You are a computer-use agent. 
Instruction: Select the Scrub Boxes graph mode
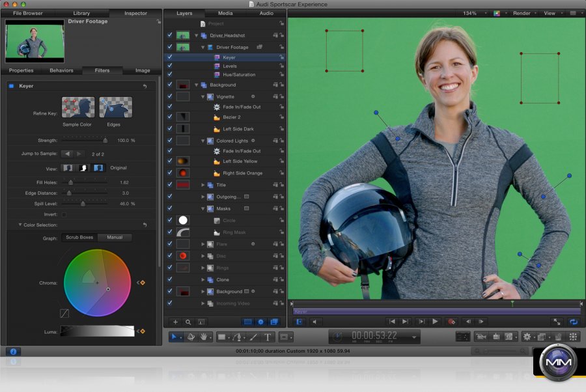click(79, 238)
